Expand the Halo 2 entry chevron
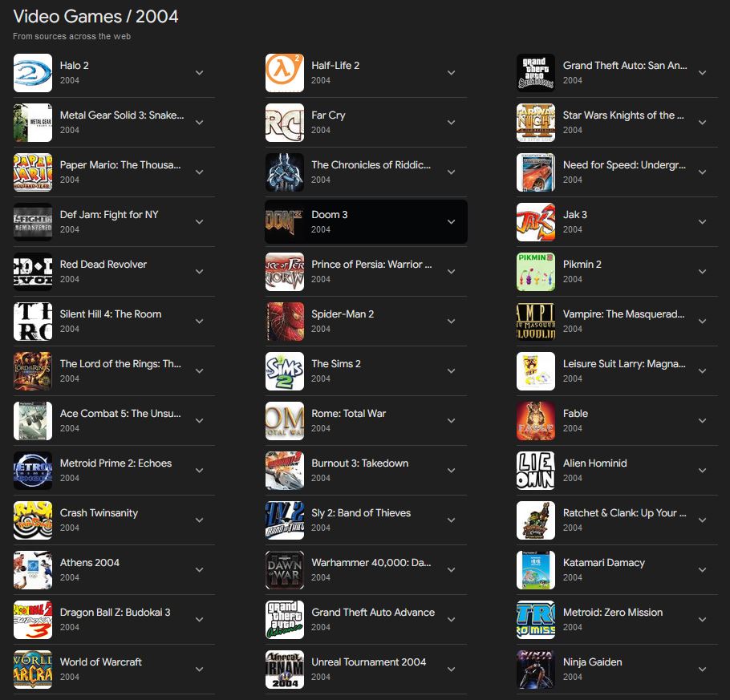Image resolution: width=730 pixels, height=700 pixels. (x=199, y=73)
